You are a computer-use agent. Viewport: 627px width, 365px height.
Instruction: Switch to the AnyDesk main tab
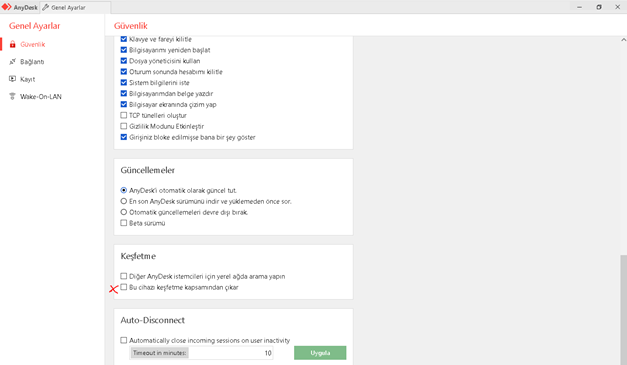pos(20,7)
